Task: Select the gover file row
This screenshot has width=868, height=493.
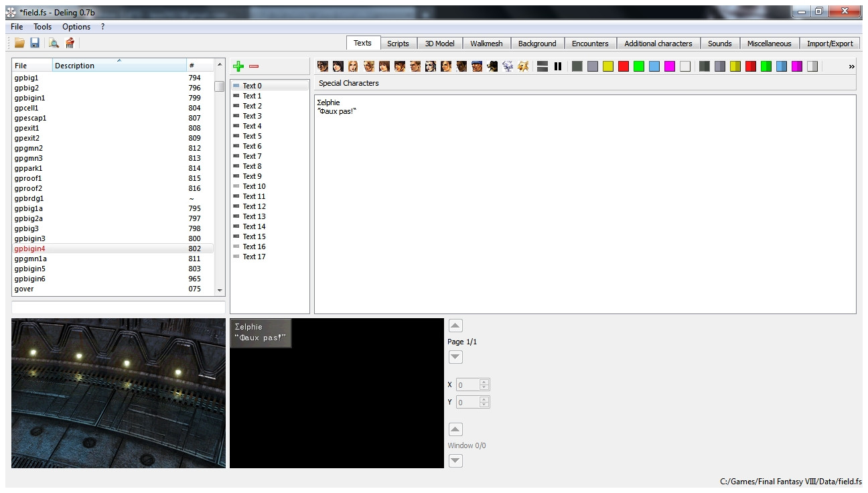Action: [113, 289]
